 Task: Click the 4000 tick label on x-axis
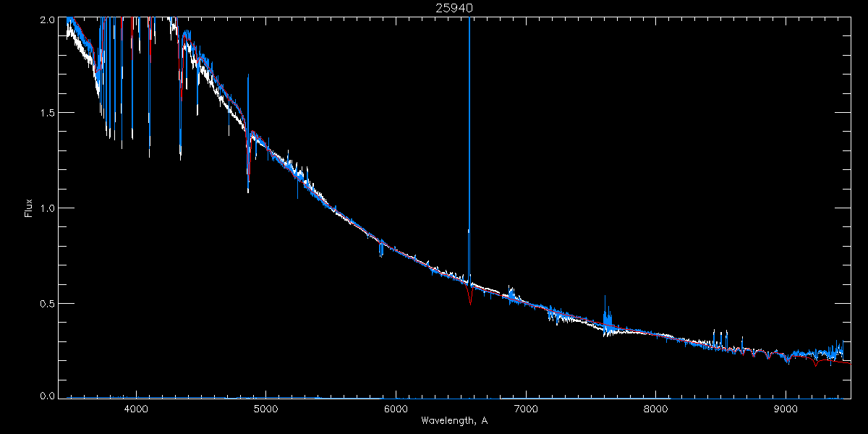[136, 408]
